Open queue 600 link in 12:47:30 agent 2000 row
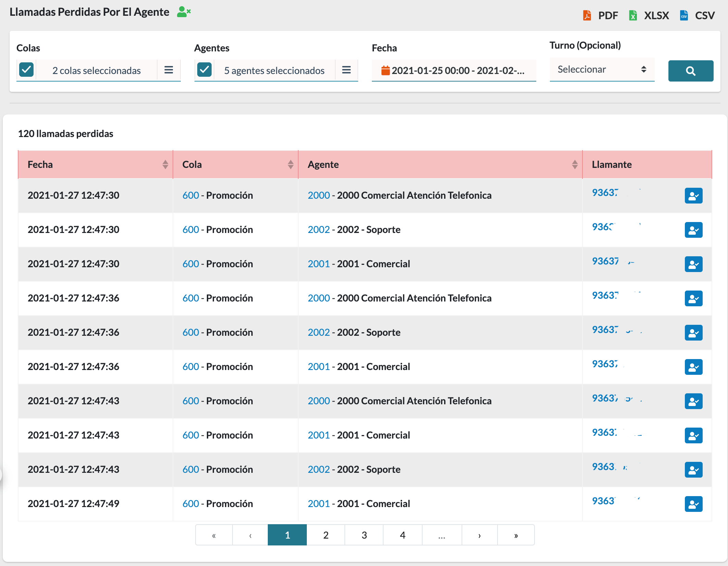The width and height of the screenshot is (728, 566). pyautogui.click(x=191, y=195)
